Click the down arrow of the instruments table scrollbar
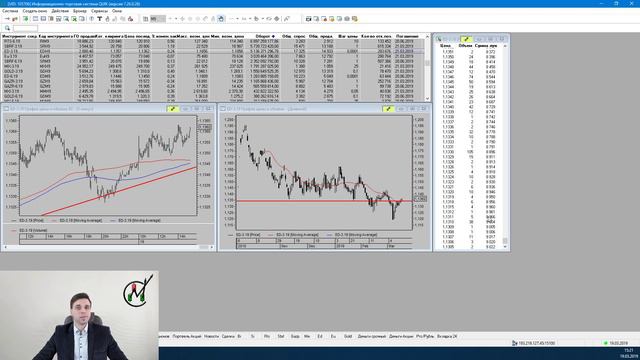This screenshot has height=360, width=640. (x=427, y=99)
